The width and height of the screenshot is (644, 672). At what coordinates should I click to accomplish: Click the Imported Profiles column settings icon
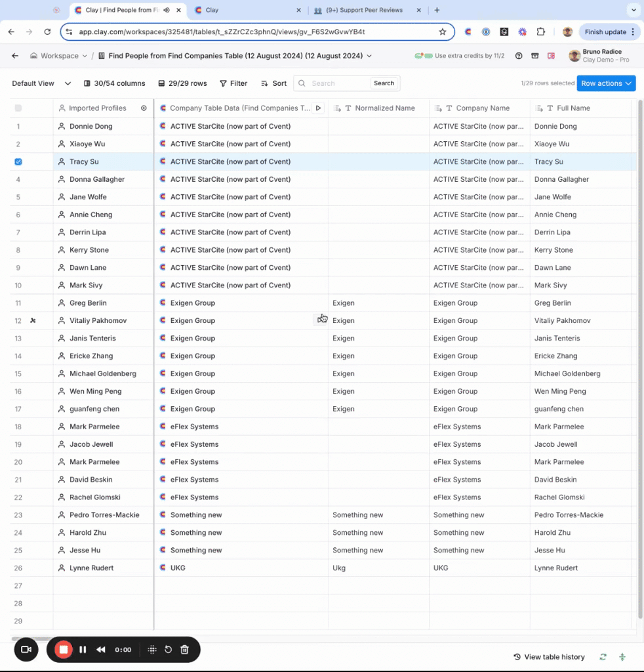pyautogui.click(x=144, y=108)
